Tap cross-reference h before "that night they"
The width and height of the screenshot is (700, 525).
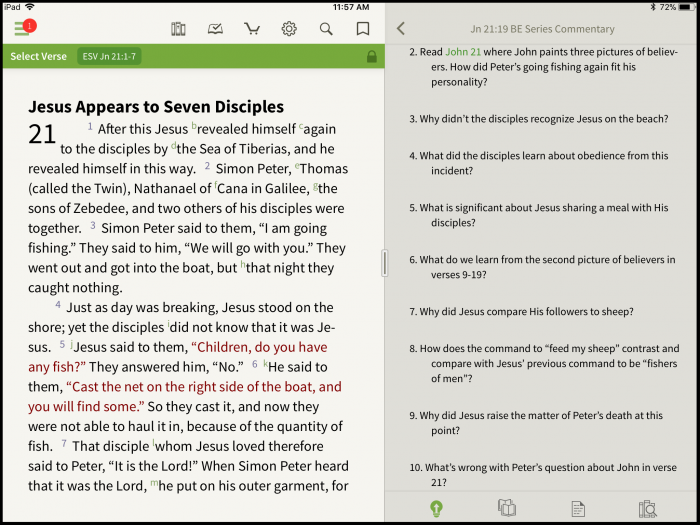click(243, 264)
